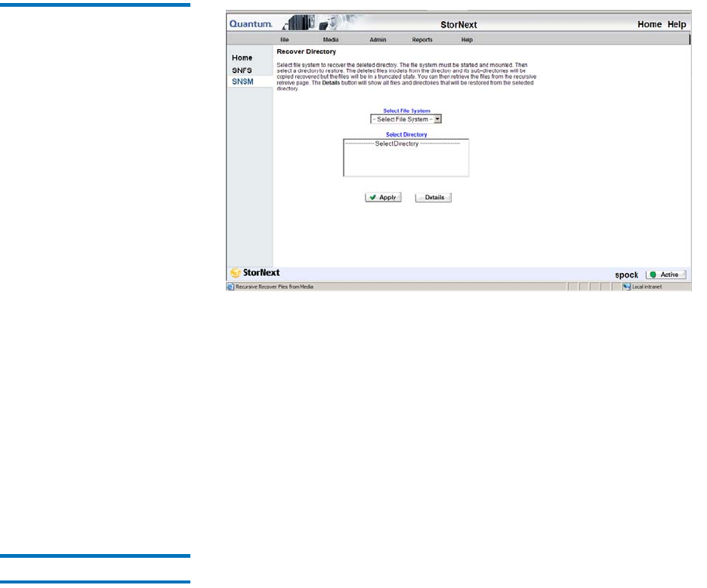This screenshot has height=588, width=707.
Task: Select SNSM in the left sidebar
Action: 242,82
